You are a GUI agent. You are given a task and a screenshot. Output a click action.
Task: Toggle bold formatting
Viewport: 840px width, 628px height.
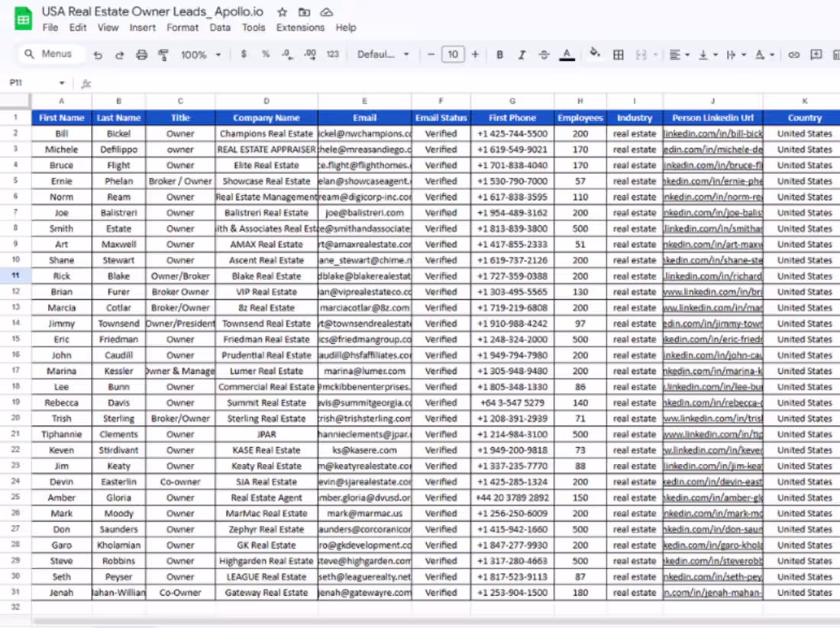(x=499, y=55)
